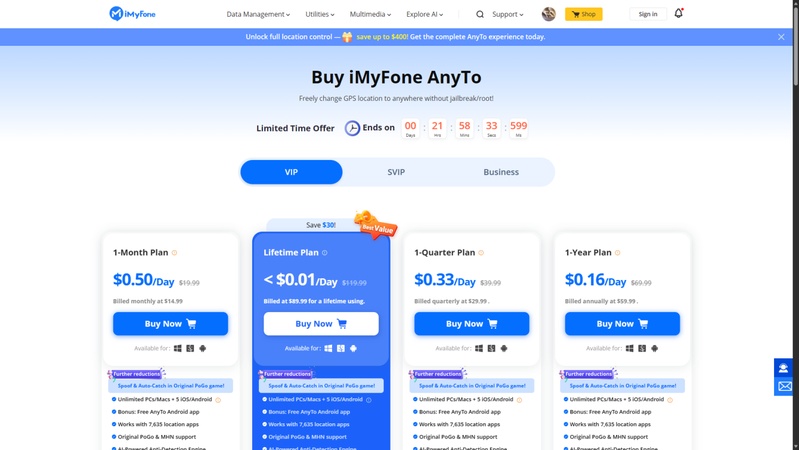Click Windows icon under 1-Quarter Plan
This screenshot has height=450, width=799.
(x=479, y=348)
